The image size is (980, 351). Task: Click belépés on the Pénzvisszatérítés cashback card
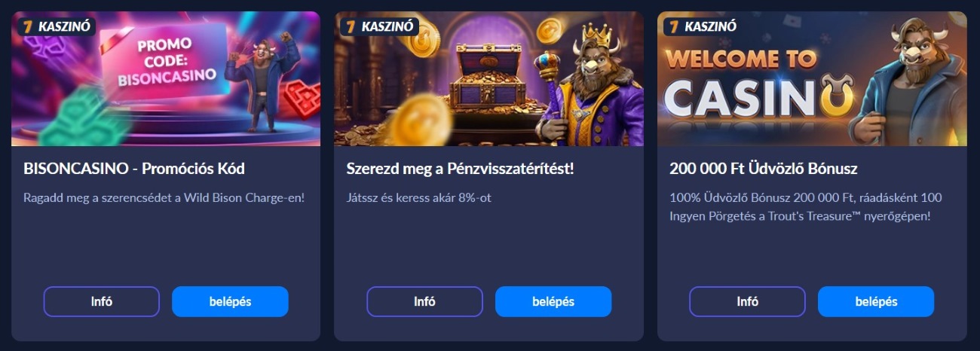click(x=553, y=301)
